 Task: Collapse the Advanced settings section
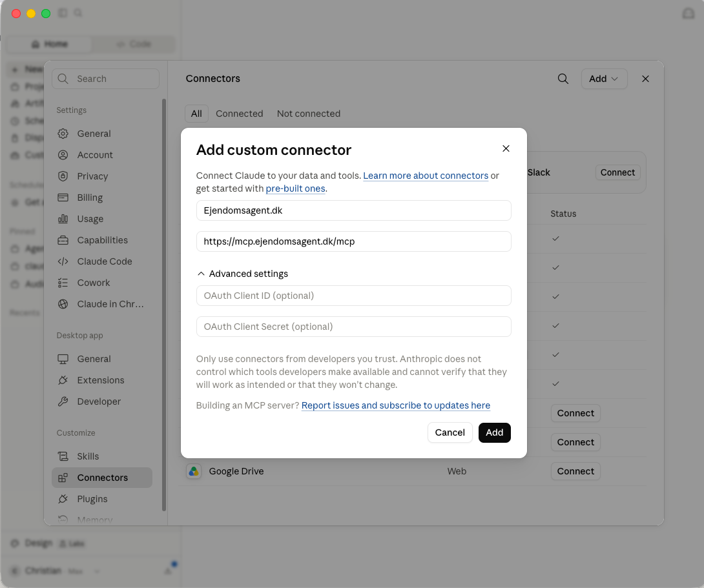pyautogui.click(x=242, y=274)
